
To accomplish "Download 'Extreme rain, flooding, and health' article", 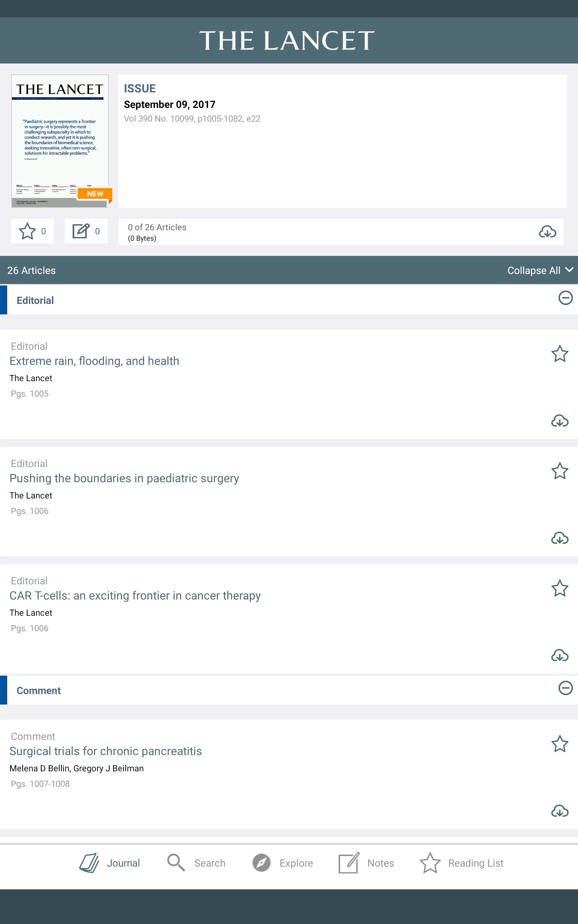I will 560,421.
